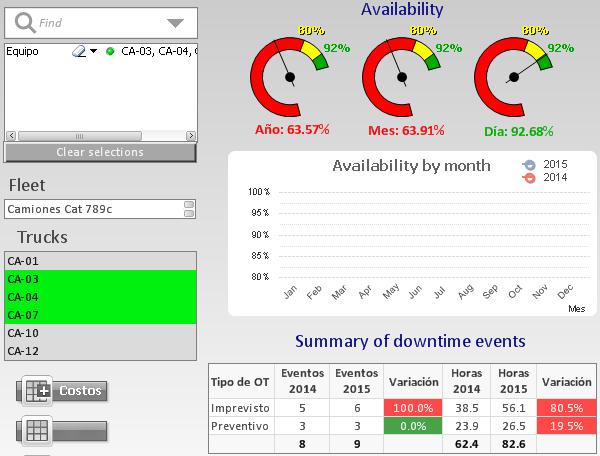600x456 pixels.
Task: Toggle truck CA-03 selection
Action: (x=98, y=279)
